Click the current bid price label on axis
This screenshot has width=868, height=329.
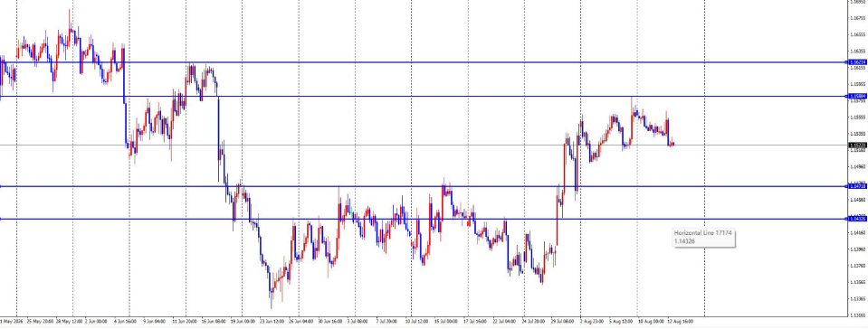coord(857,146)
